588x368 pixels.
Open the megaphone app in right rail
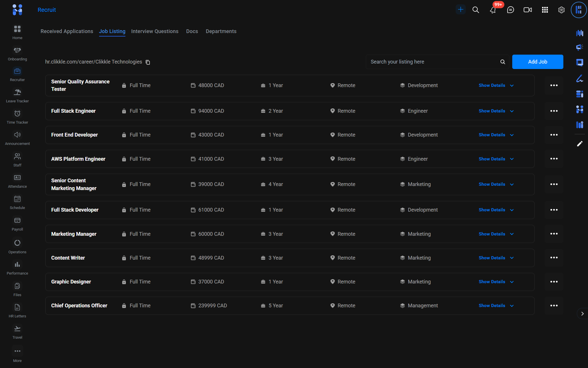pos(580,47)
